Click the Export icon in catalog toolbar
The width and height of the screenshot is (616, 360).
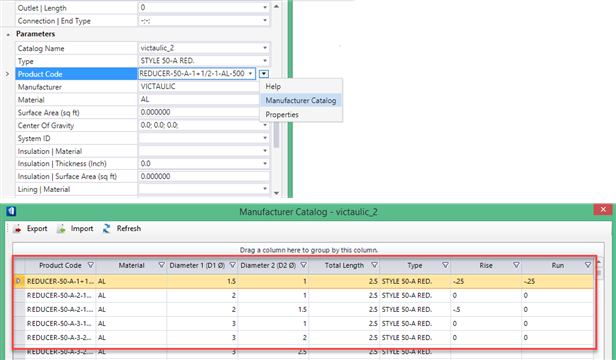pyautogui.click(x=17, y=228)
